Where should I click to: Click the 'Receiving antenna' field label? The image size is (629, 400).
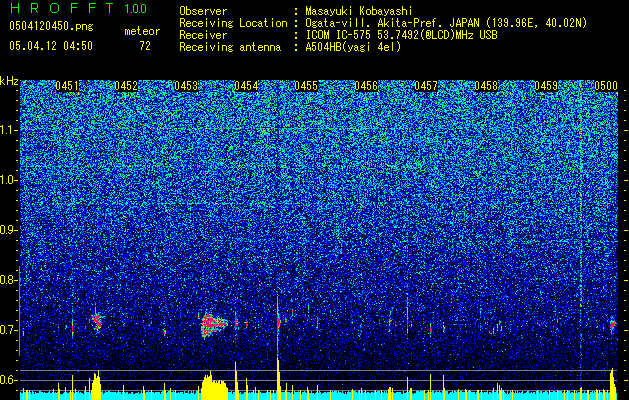coord(230,47)
